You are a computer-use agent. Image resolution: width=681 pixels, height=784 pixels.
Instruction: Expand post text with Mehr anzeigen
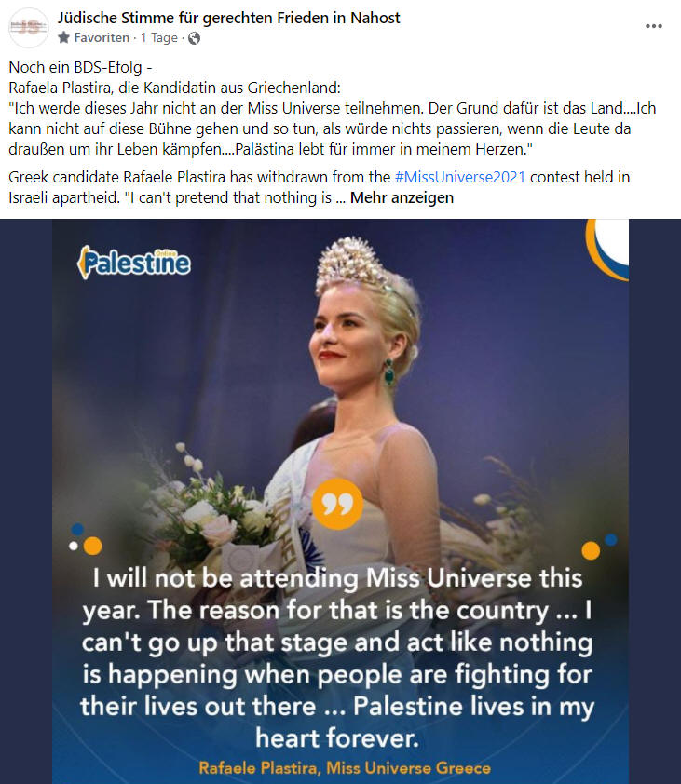coord(402,198)
